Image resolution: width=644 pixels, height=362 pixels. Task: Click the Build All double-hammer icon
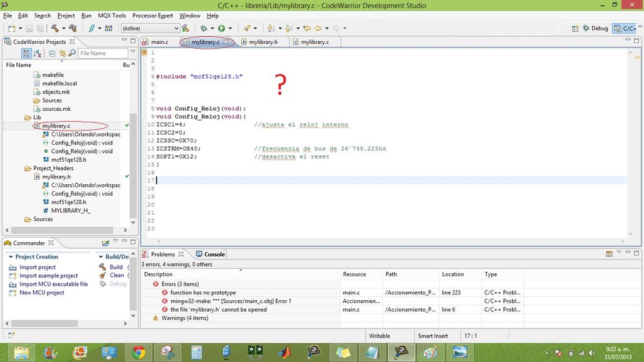[73, 28]
